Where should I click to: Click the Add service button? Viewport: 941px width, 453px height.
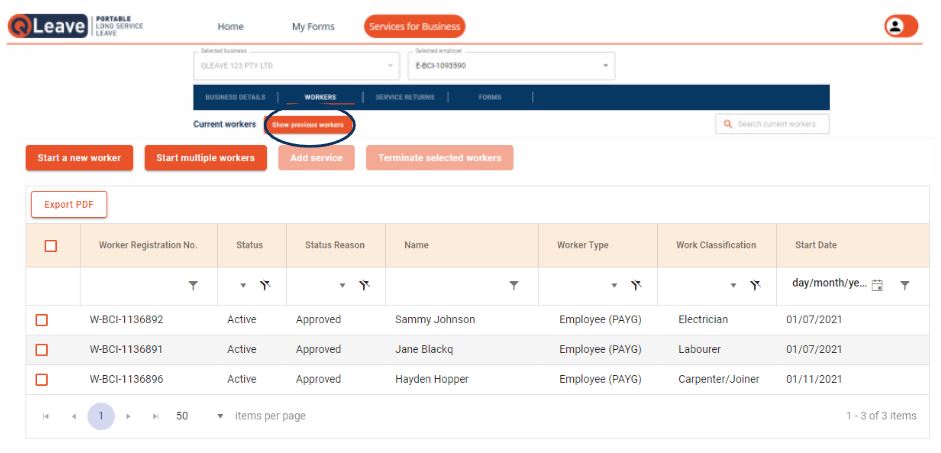point(316,158)
